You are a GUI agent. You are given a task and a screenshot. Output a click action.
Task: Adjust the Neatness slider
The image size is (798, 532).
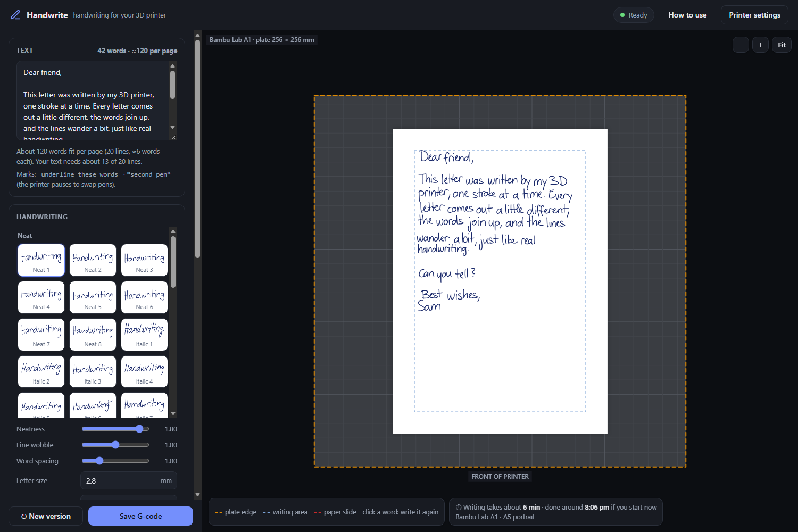click(115, 429)
